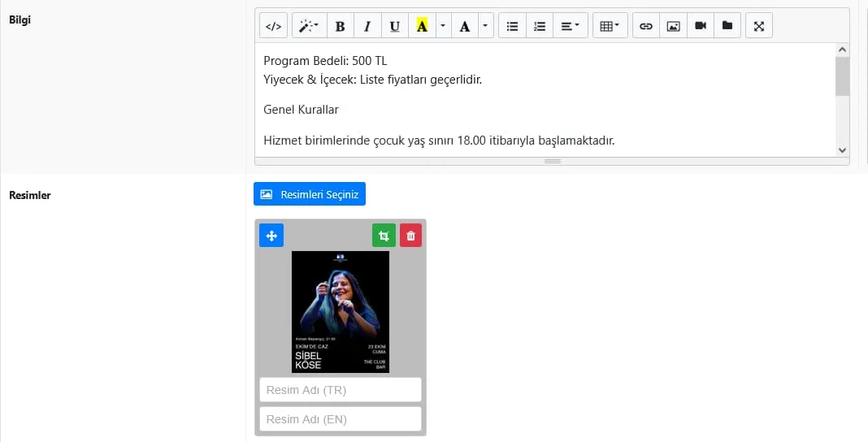The height and width of the screenshot is (442, 868).
Task: Open the magic wand style dropdown
Action: point(309,26)
